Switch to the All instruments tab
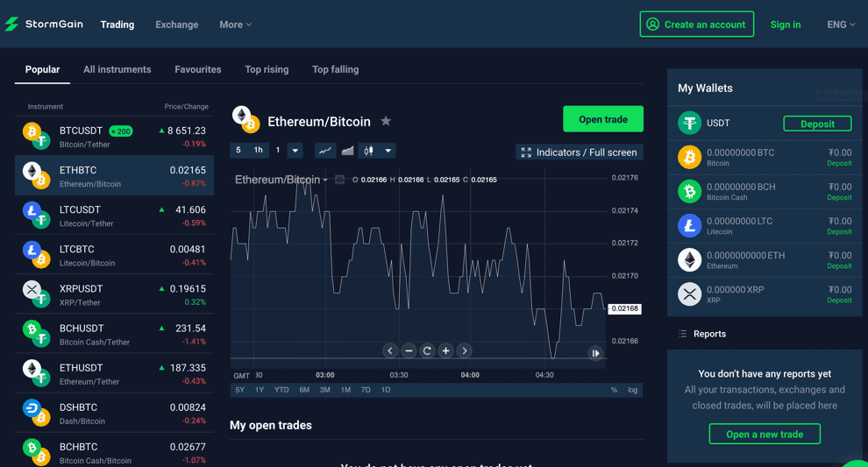Image resolution: width=868 pixels, height=467 pixels. click(x=117, y=70)
